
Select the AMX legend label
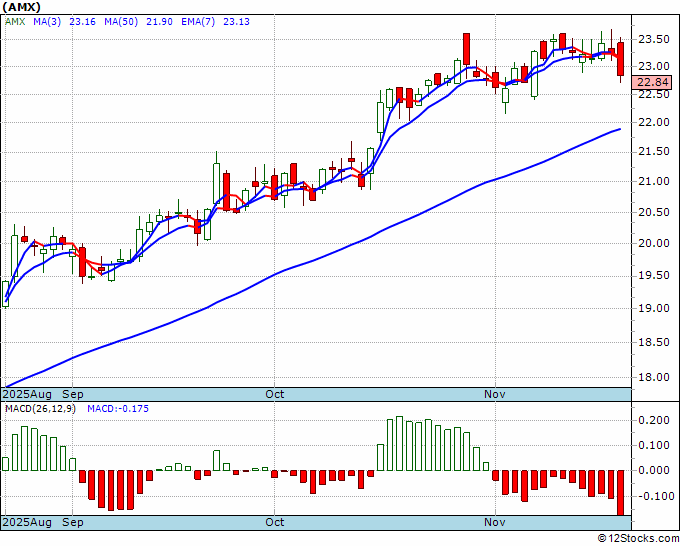click(15, 22)
